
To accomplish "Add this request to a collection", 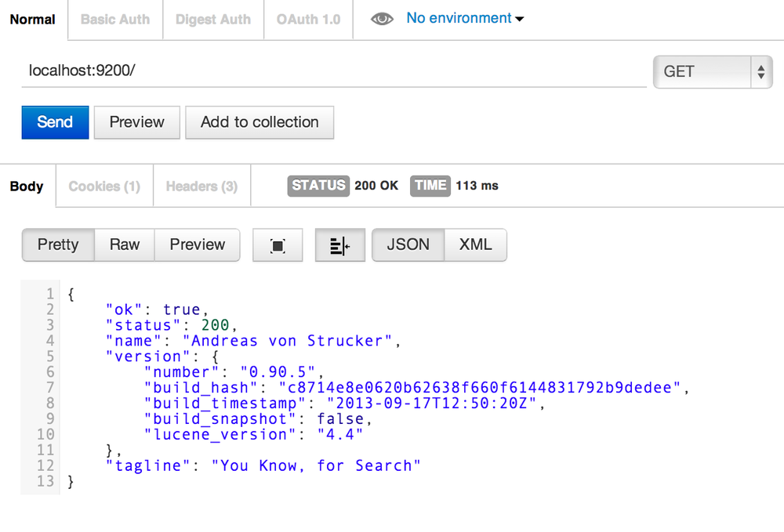I will 260,122.
